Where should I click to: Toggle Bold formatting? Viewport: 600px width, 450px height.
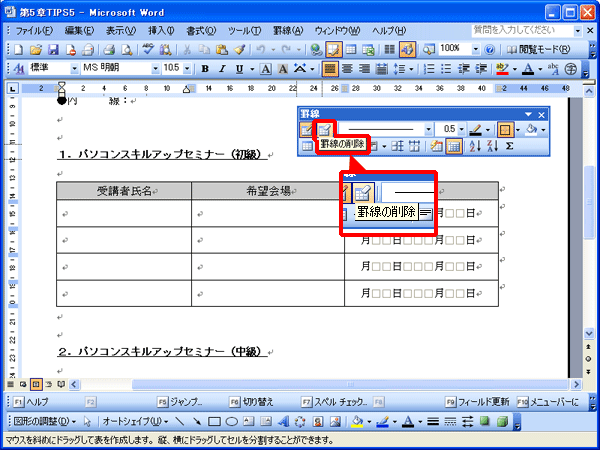click(205, 69)
